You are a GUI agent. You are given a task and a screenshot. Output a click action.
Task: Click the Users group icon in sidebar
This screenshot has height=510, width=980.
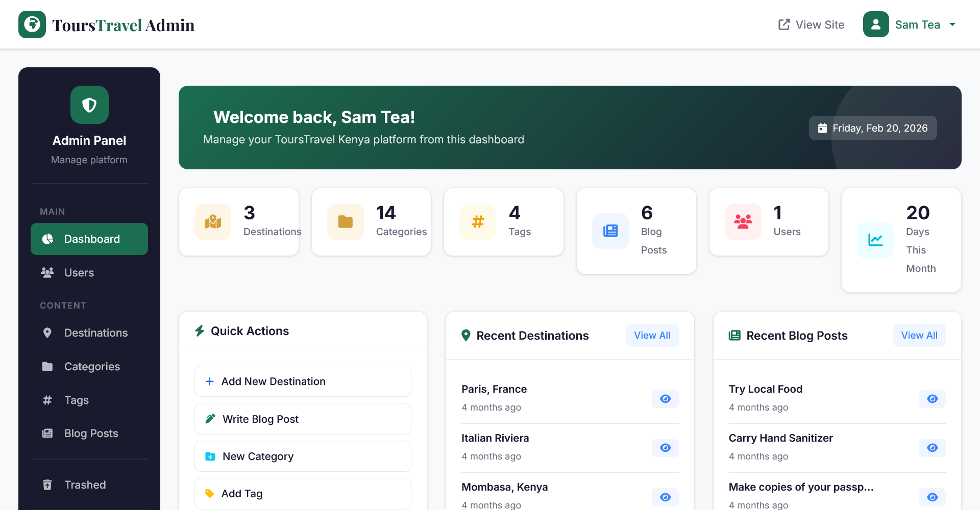point(47,272)
